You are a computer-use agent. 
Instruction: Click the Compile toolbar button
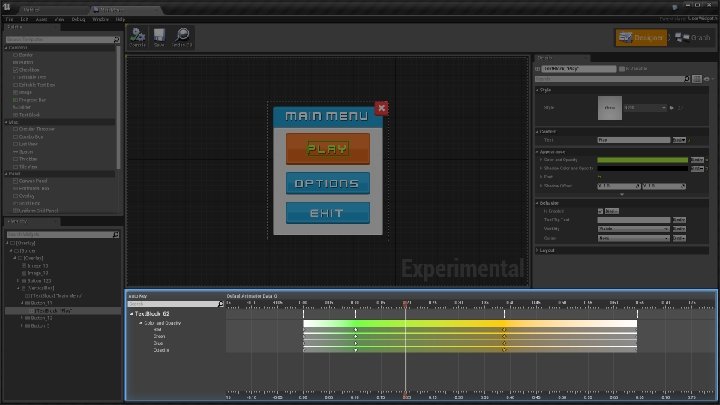coord(137,37)
